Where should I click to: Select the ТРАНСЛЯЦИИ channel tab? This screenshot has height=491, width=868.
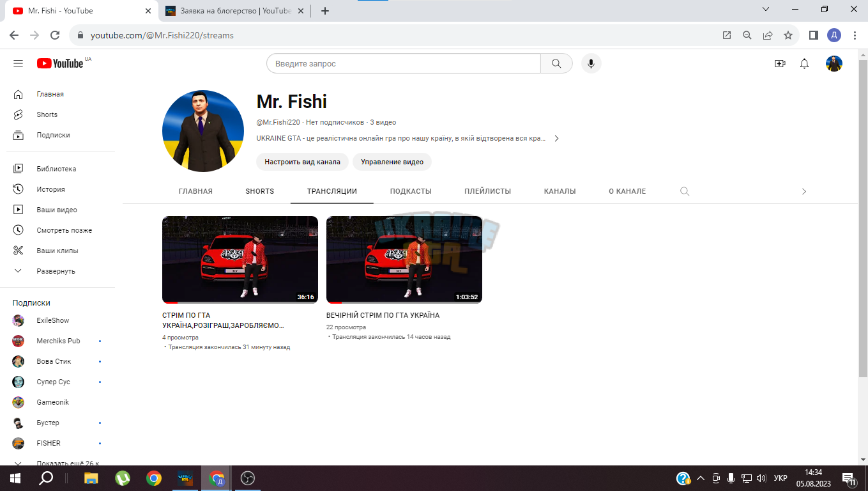332,191
